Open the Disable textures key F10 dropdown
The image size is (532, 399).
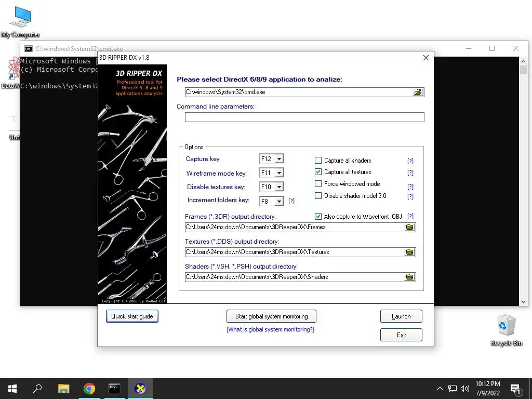click(279, 187)
